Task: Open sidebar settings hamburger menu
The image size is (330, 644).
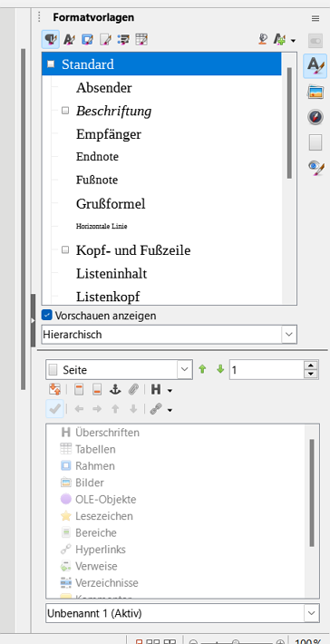Action: [x=315, y=18]
